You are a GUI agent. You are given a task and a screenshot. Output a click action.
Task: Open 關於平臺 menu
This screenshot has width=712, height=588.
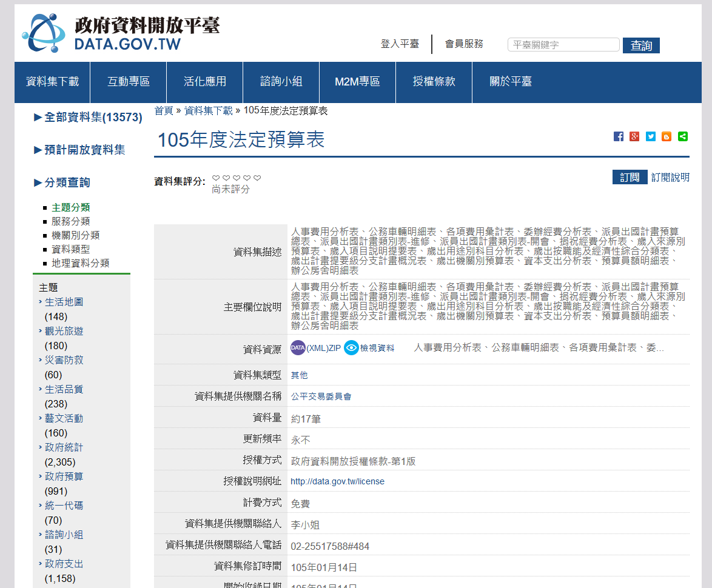pyautogui.click(x=511, y=82)
